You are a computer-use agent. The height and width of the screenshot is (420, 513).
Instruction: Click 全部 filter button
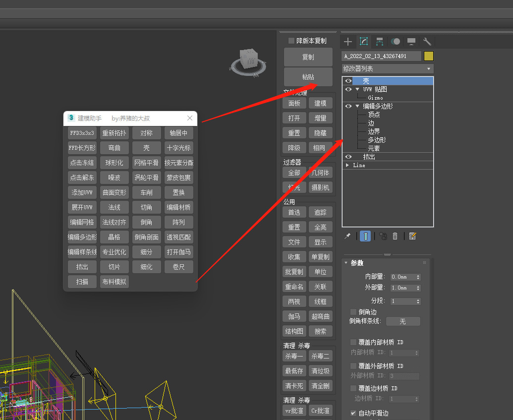tap(294, 173)
